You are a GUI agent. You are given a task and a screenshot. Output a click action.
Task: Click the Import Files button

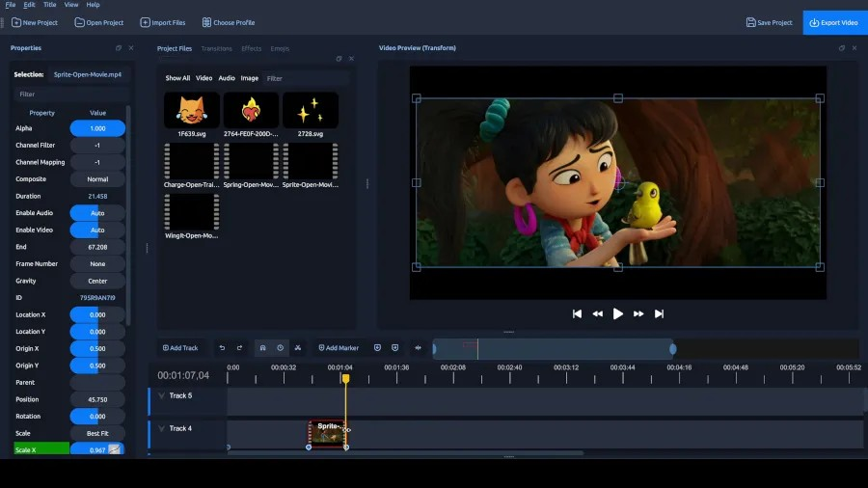tap(163, 22)
